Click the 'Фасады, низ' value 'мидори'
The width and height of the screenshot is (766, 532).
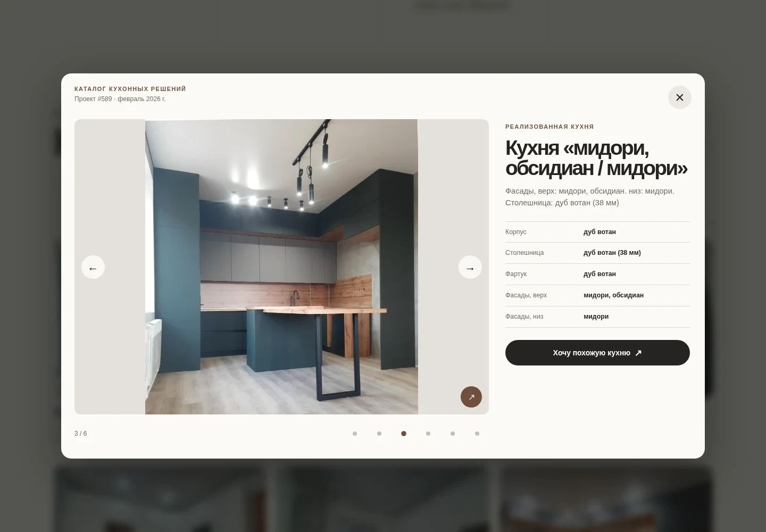[596, 317]
